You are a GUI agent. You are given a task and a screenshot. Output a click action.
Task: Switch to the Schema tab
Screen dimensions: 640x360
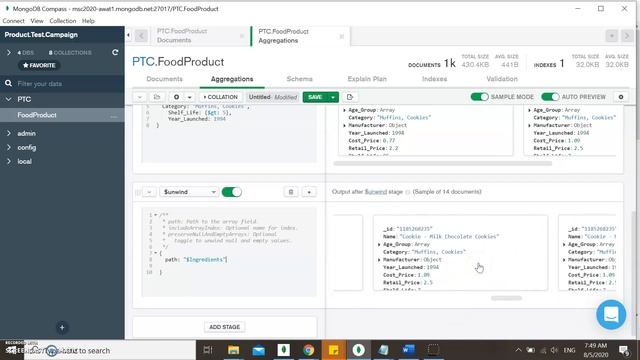pyautogui.click(x=299, y=79)
